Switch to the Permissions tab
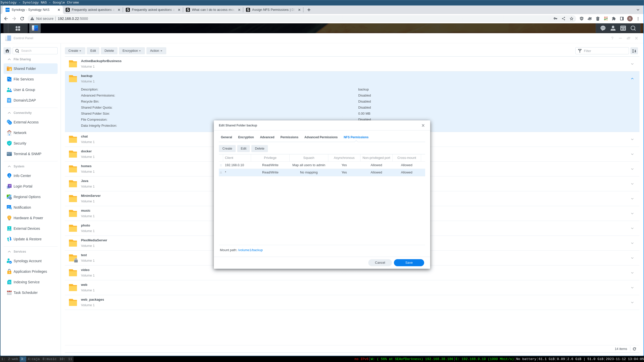644x362 pixels. point(289,137)
